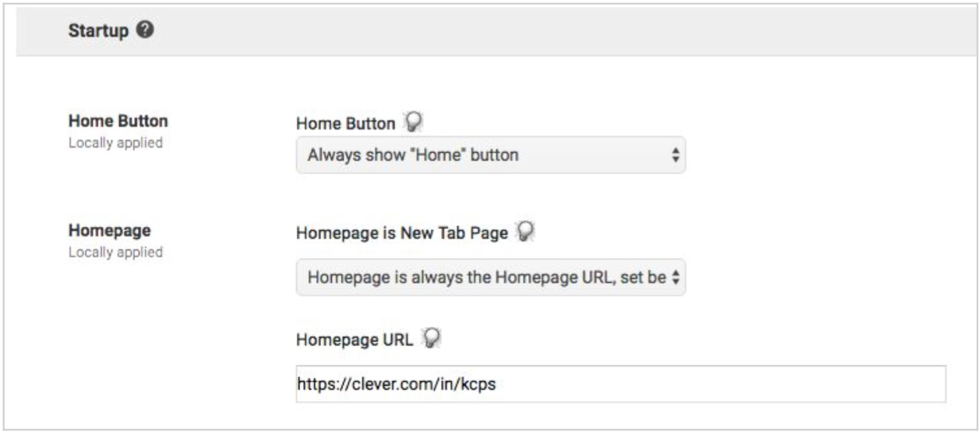The image size is (980, 432).
Task: Select the bold Home Button setting name at left
Action: (x=118, y=122)
